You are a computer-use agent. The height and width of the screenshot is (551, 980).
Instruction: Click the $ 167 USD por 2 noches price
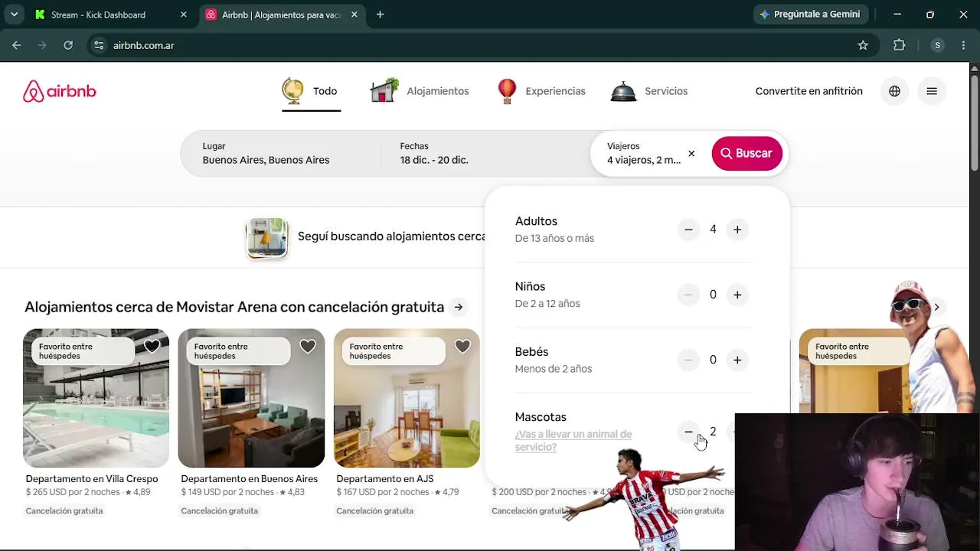point(383,492)
